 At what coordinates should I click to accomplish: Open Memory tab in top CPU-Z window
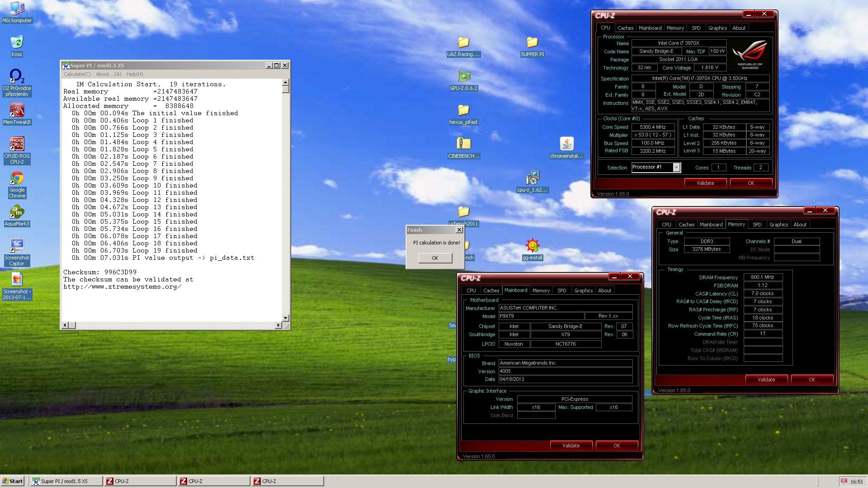(x=675, y=28)
